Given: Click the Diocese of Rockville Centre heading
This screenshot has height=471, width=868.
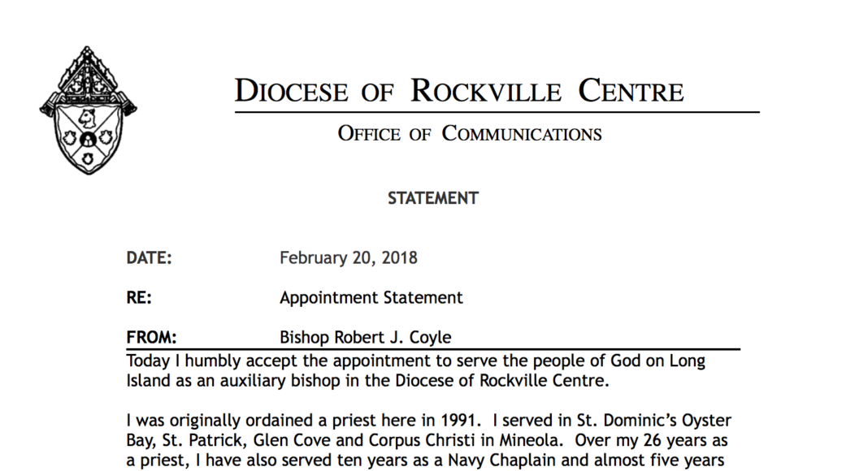Looking at the screenshot, I should click(x=459, y=91).
